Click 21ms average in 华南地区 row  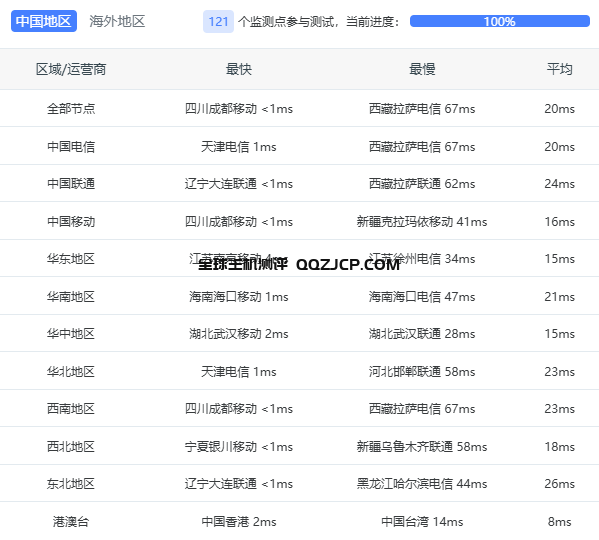pyautogui.click(x=559, y=297)
